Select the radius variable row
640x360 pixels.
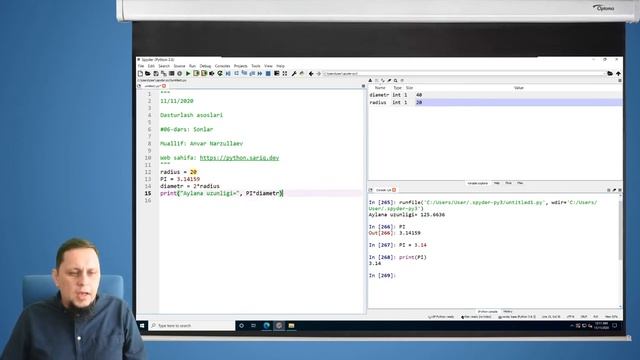pyautogui.click(x=495, y=102)
